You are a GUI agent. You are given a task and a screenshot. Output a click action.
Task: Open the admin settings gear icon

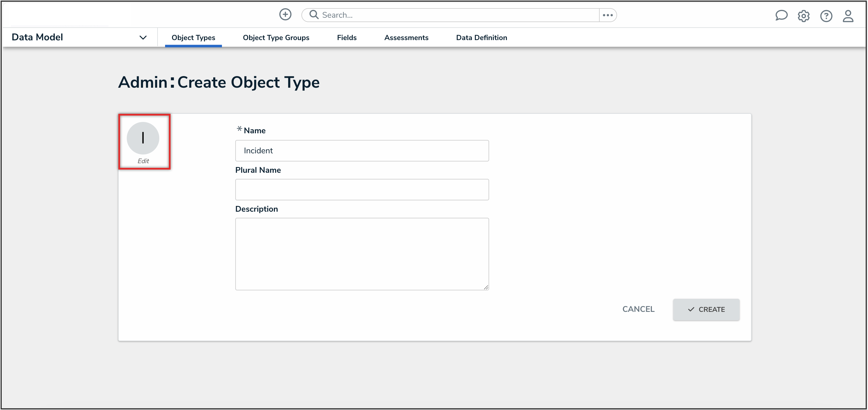pyautogui.click(x=803, y=16)
